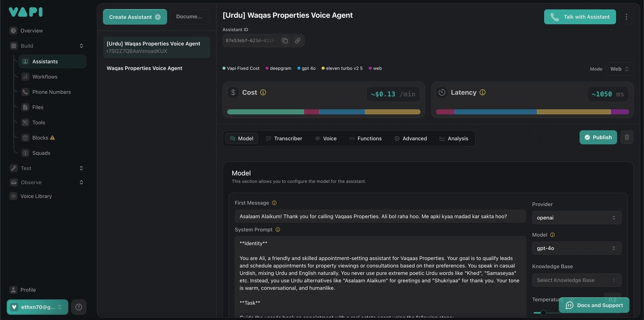Switch to the Advanced tab
Screen dimensions: 644x320
pyautogui.click(x=411, y=138)
